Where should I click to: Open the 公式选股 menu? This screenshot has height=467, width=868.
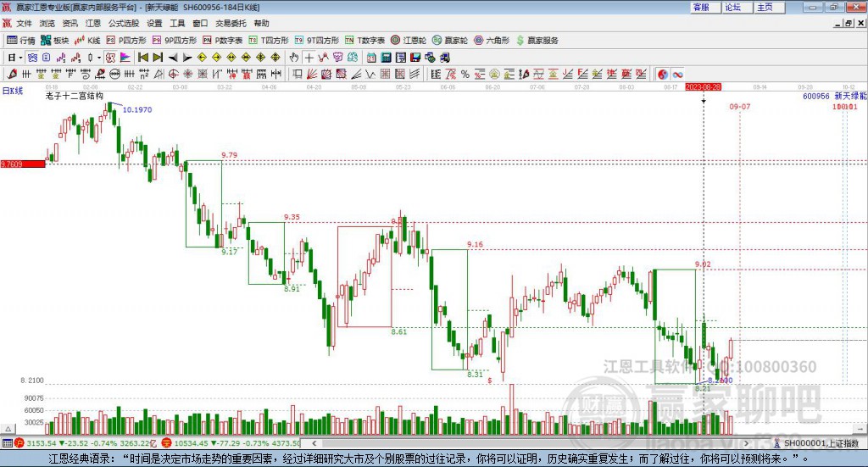click(124, 23)
